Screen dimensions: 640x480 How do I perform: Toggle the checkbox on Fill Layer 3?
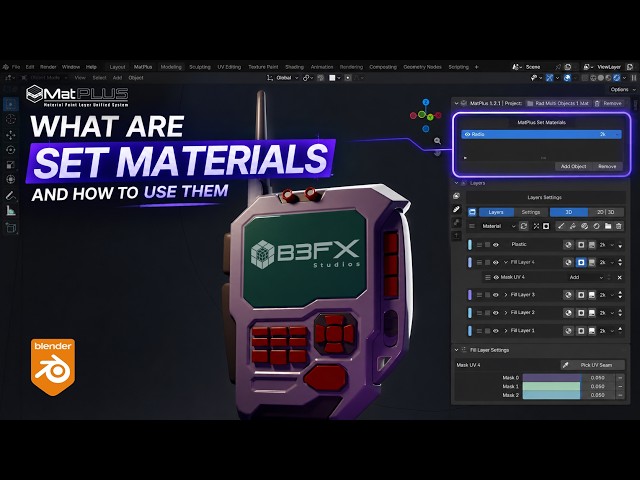click(487, 295)
